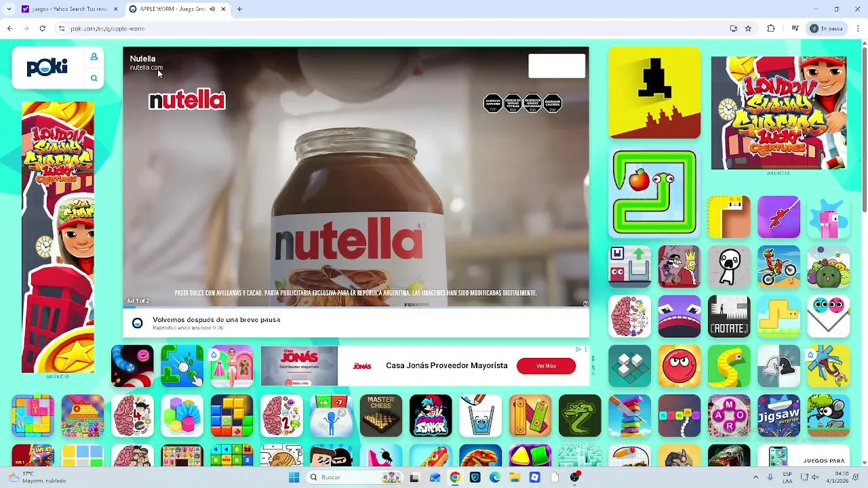The image size is (868, 488).
Task: Click the nutella.com advertiser link
Action: [x=146, y=68]
